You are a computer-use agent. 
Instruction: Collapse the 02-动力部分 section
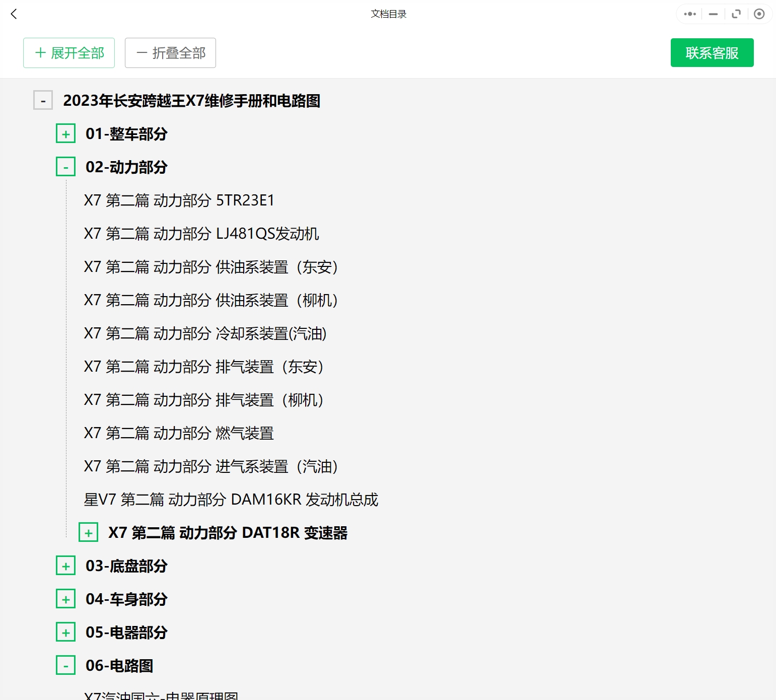click(66, 167)
